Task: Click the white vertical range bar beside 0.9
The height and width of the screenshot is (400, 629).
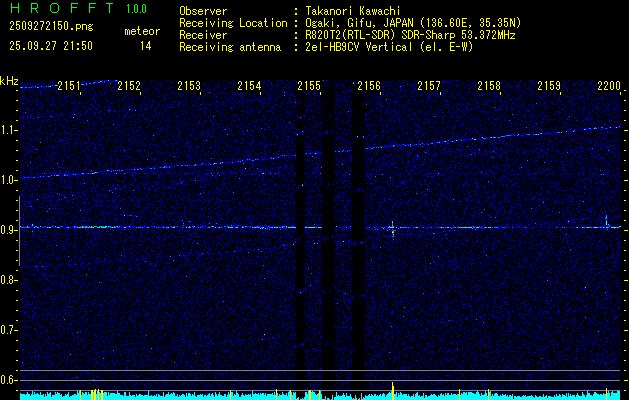Action: [19, 231]
